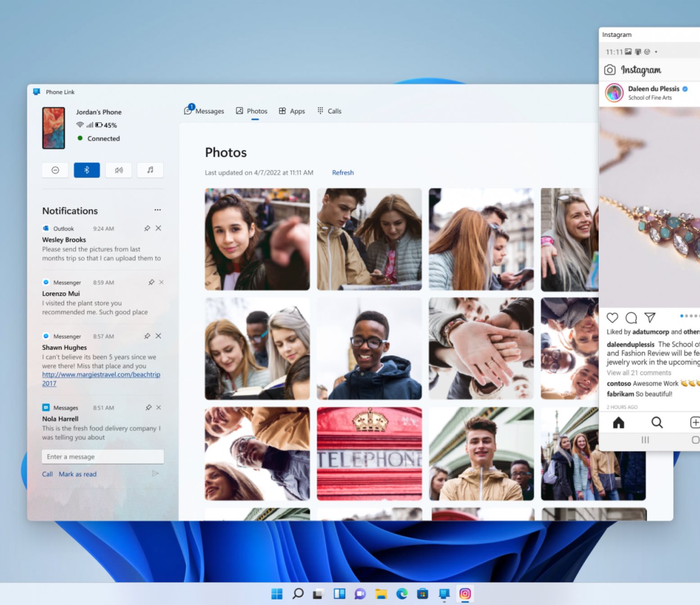Click the send message arrow icon

(x=155, y=473)
